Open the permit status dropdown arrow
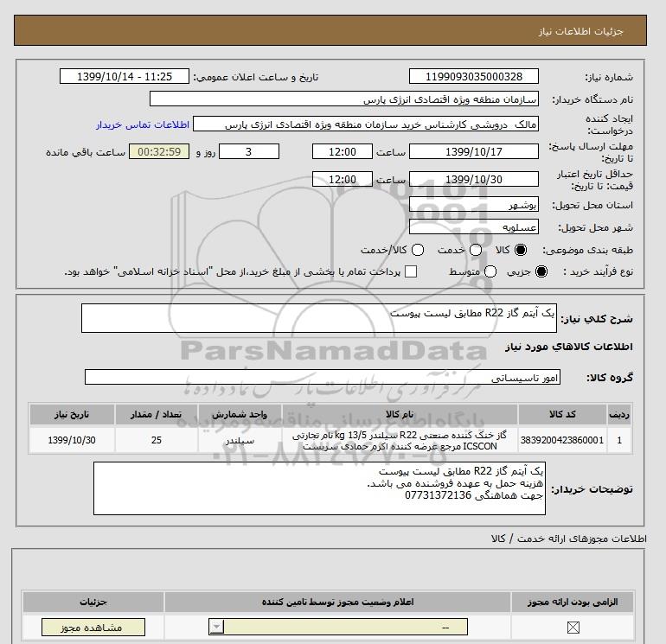Screen dimensions: 666x644 click(216, 627)
